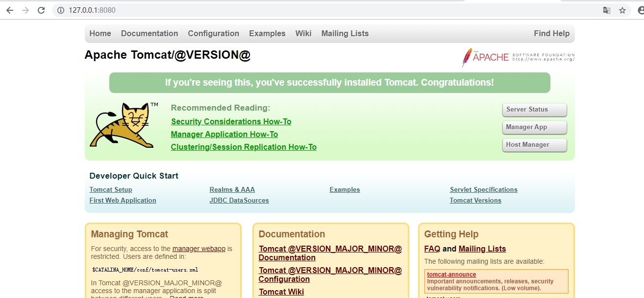Screen dimensions: 644x298
Task: Click the Apache Tomcat/@VERSION@ heading
Action: (168, 55)
